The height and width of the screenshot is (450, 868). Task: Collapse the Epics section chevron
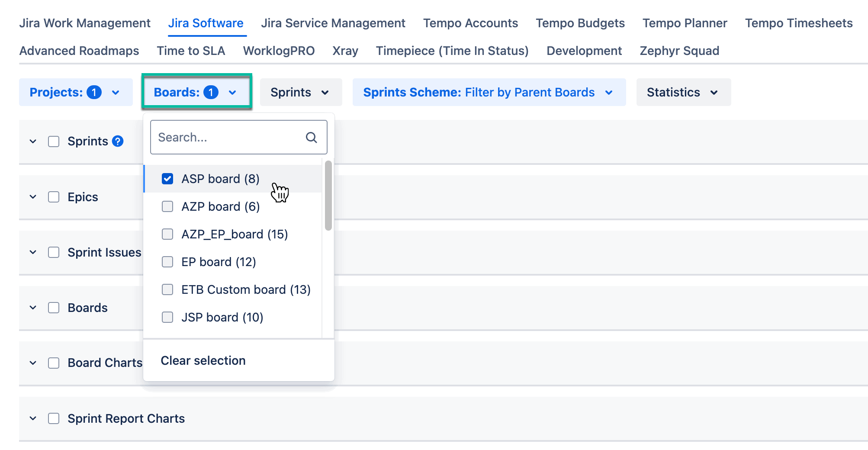pyautogui.click(x=33, y=197)
